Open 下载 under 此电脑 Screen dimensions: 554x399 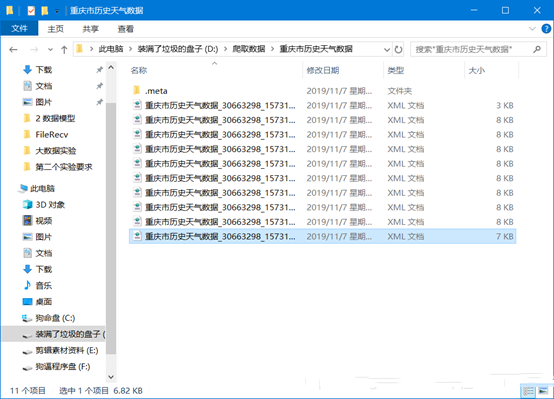(44, 269)
